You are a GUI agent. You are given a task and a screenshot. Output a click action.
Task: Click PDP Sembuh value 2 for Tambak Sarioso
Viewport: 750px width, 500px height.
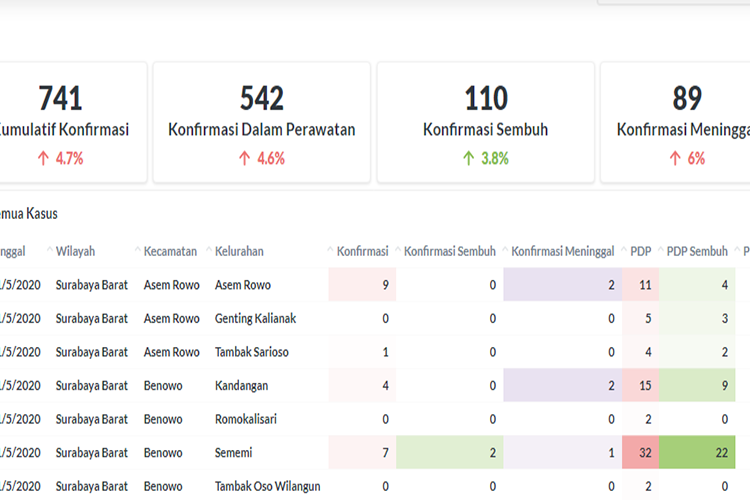point(725,352)
